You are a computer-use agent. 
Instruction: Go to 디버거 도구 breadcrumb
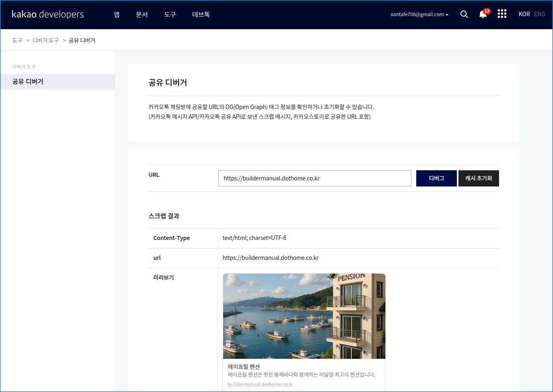click(45, 41)
